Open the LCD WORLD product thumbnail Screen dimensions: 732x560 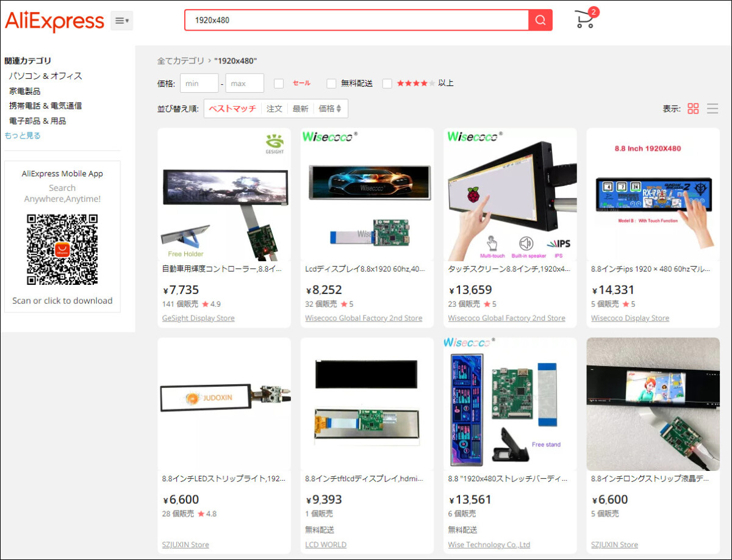click(367, 404)
